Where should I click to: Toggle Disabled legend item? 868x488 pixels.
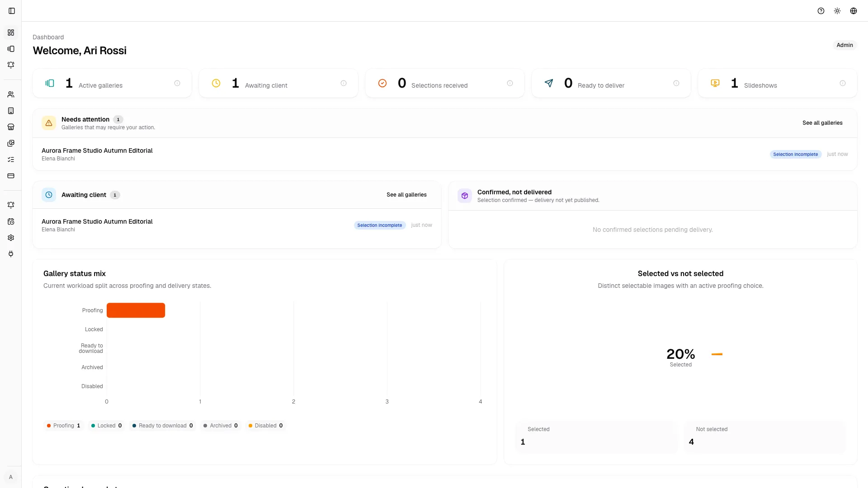[x=266, y=426]
